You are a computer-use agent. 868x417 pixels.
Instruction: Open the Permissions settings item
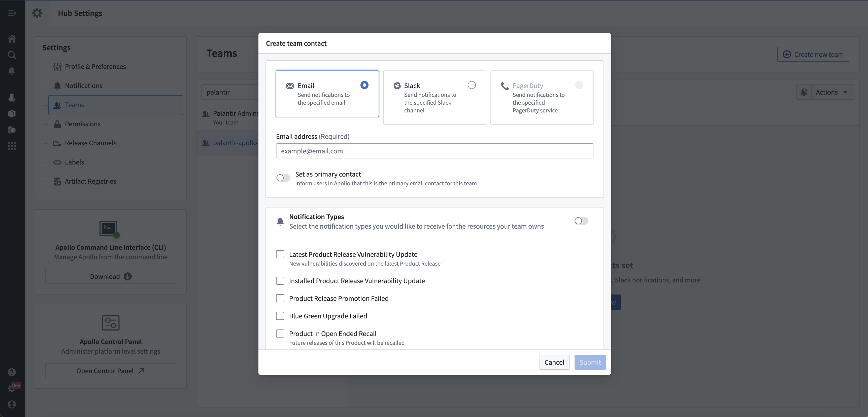[x=83, y=124]
